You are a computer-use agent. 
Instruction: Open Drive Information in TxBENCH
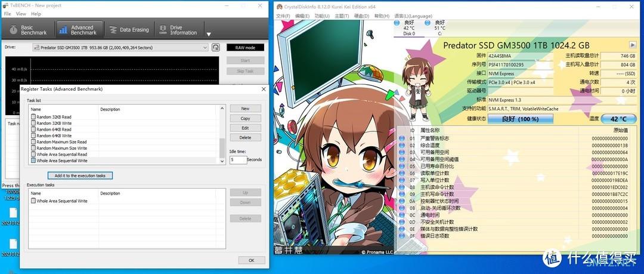pyautogui.click(x=179, y=30)
